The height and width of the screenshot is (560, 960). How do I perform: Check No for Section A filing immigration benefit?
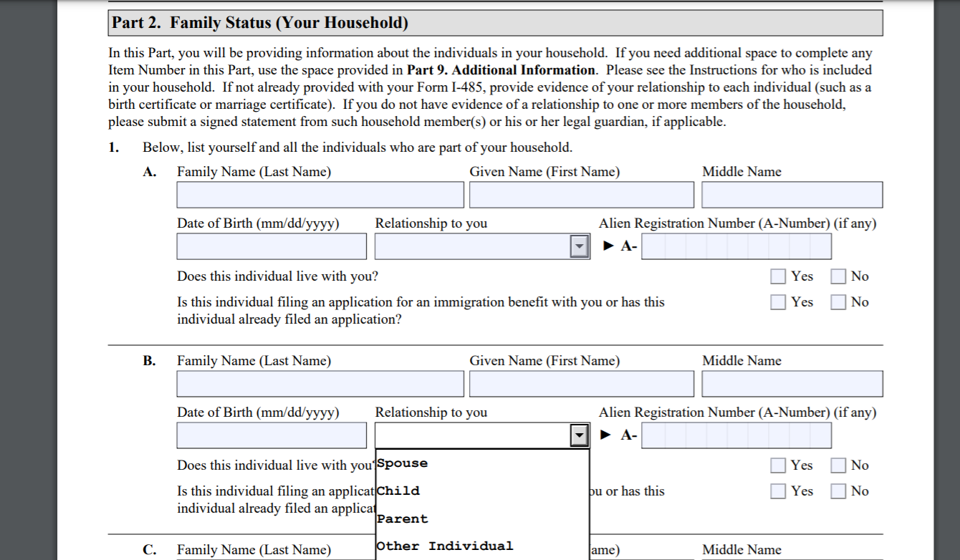838,302
